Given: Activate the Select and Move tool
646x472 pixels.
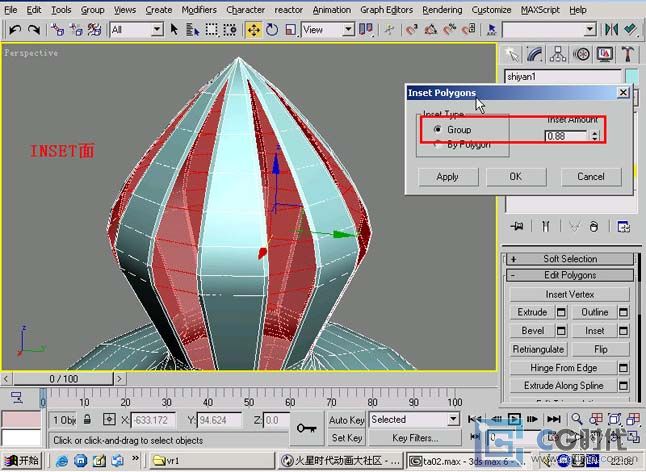Looking at the screenshot, I should [x=254, y=30].
